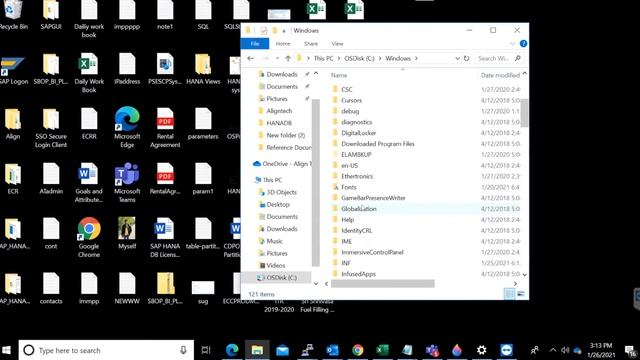Open Microsoft Teams desktop shortcut
This screenshot has width=640, height=360.
127,182
